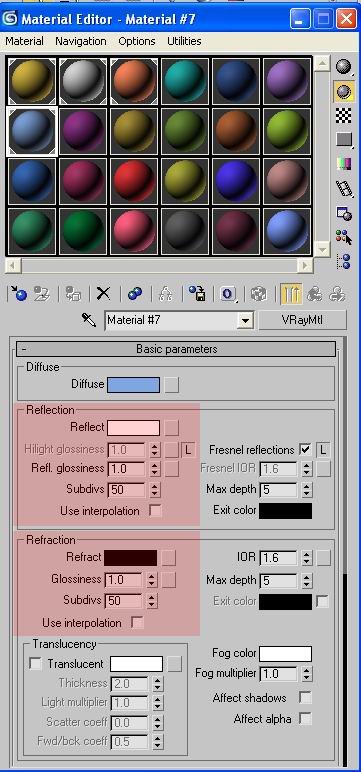
Task: Click the IOR map button
Action: 323,558
